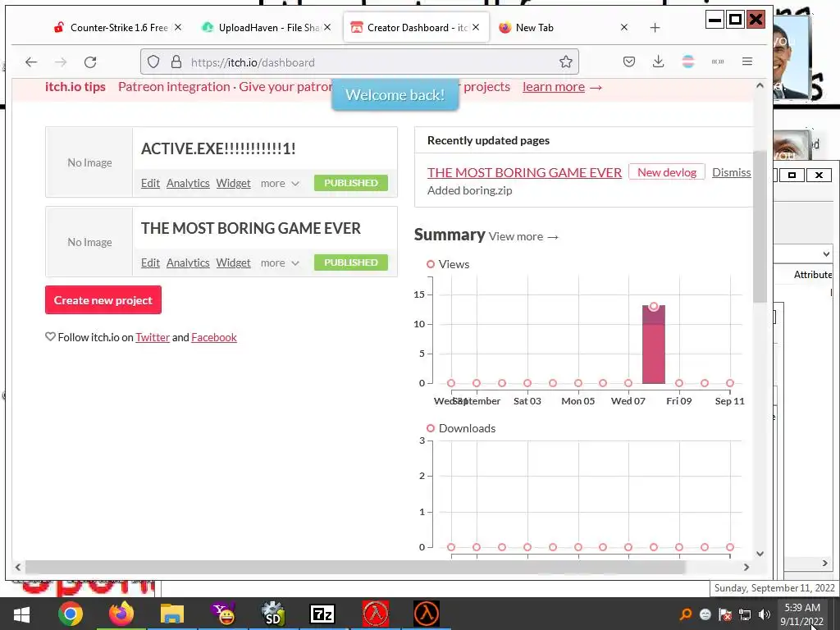Screen dimensions: 840x630
Task: Click the Firefox taskbar icon
Action: click(121, 614)
